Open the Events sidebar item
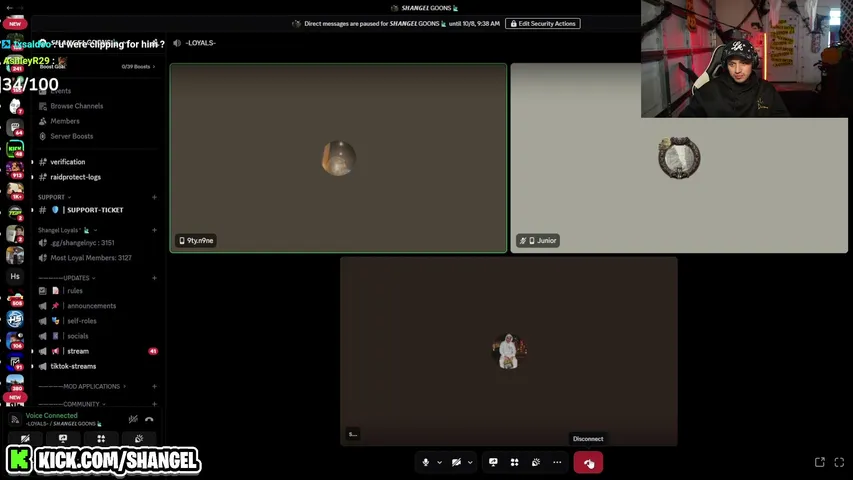 60,91
